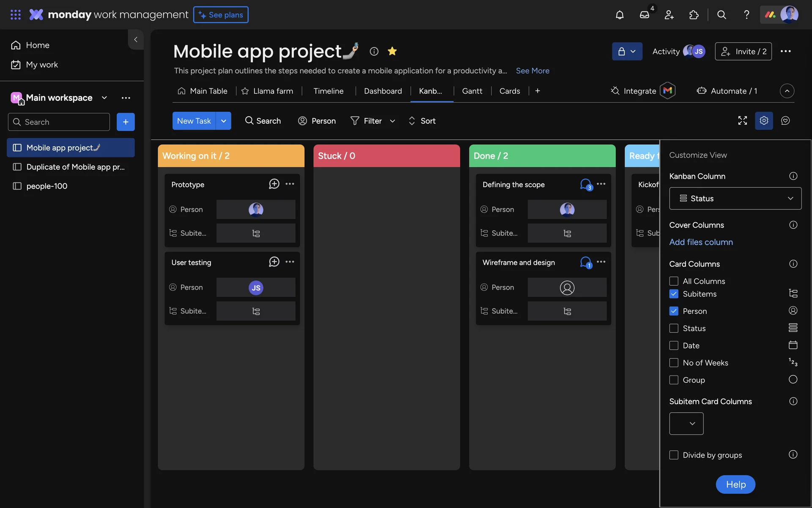Viewport: 812px width, 508px height.
Task: Switch to the Timeline tab
Action: tap(328, 91)
